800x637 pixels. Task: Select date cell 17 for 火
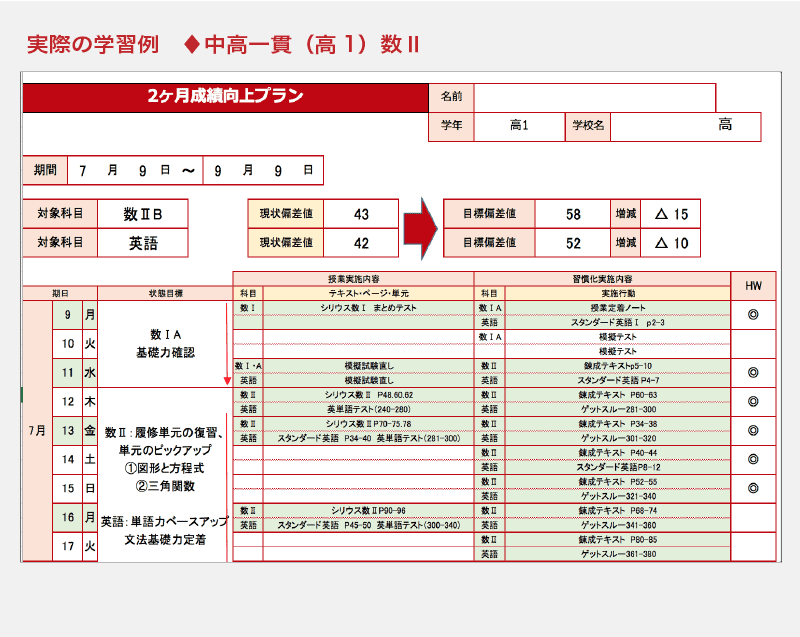pyautogui.click(x=68, y=546)
